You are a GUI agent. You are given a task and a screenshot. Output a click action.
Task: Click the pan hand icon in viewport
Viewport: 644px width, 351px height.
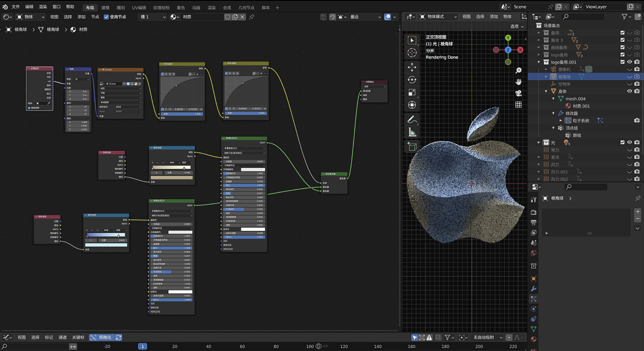[x=518, y=82]
